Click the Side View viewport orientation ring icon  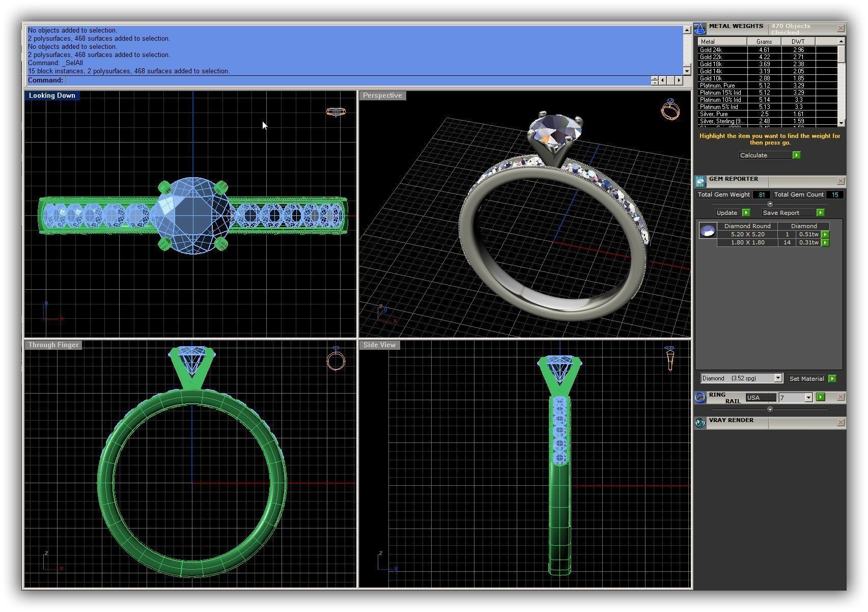click(x=670, y=358)
